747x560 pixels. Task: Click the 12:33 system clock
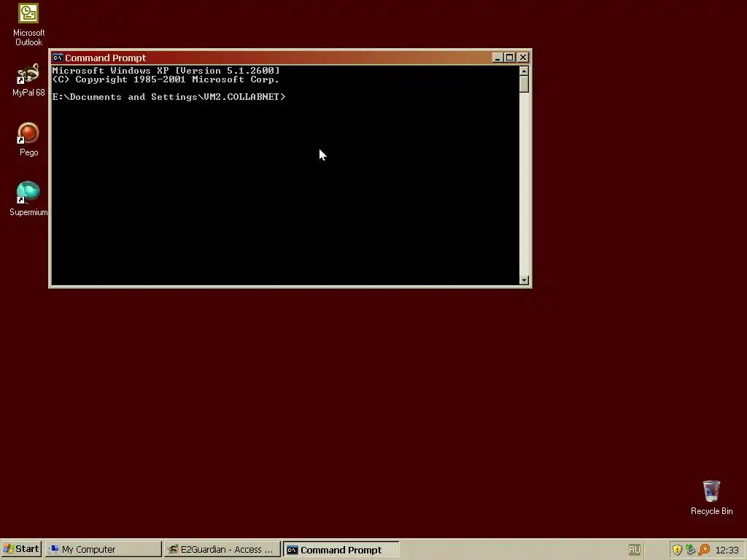tap(727, 550)
